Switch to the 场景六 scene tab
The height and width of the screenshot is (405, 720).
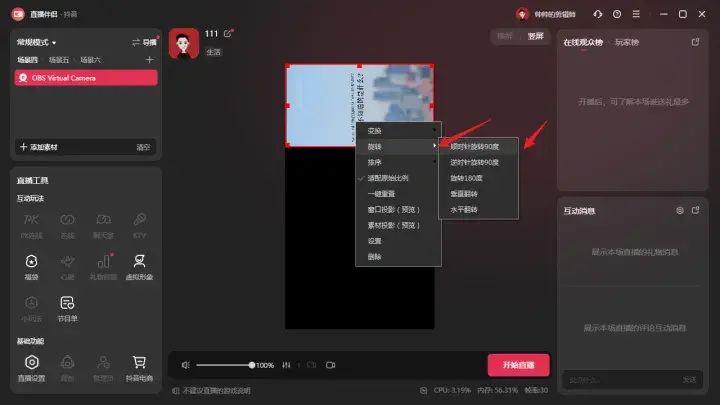click(90, 60)
